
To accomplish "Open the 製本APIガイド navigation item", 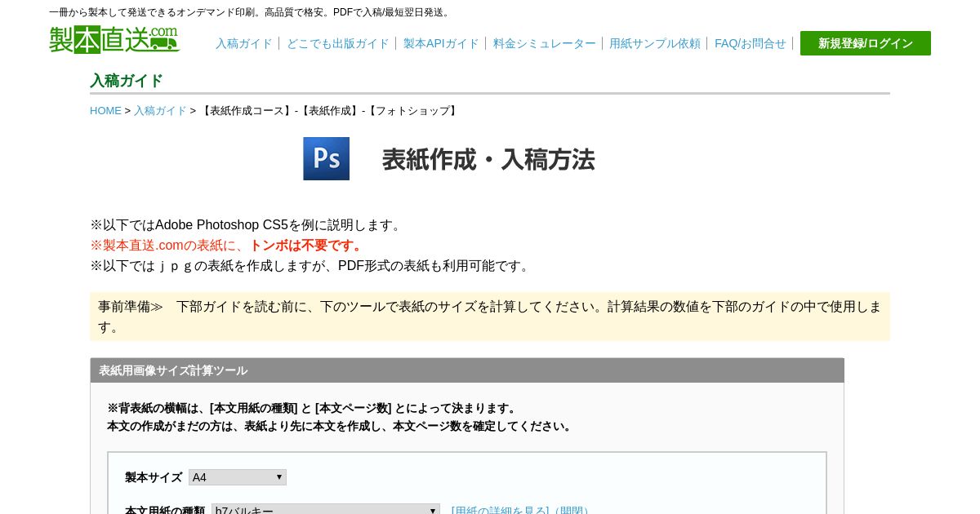I will coord(441,44).
